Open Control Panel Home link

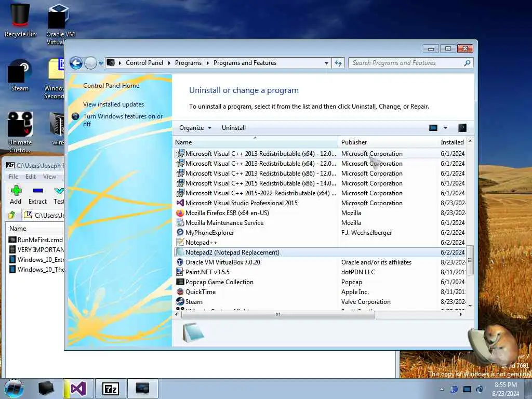pos(111,86)
